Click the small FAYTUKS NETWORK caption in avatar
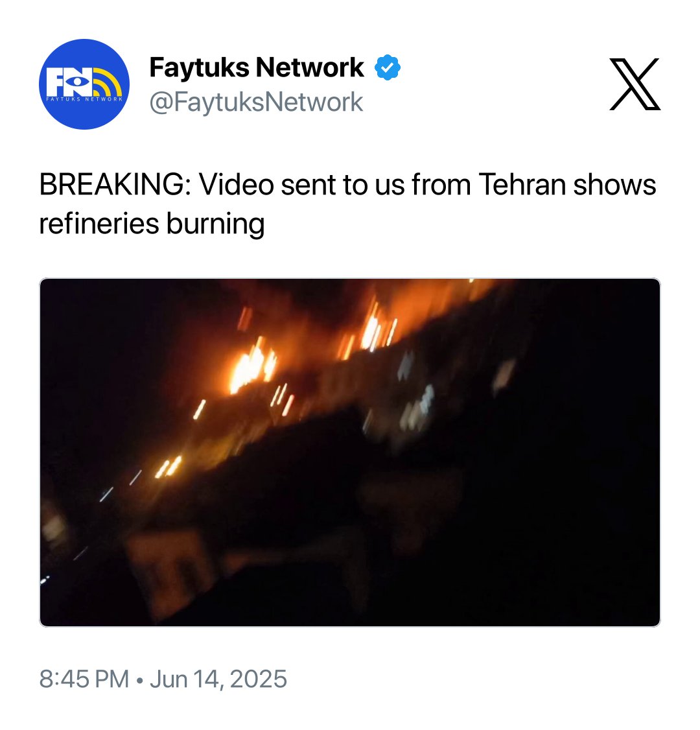This screenshot has width=700, height=730. (x=84, y=99)
